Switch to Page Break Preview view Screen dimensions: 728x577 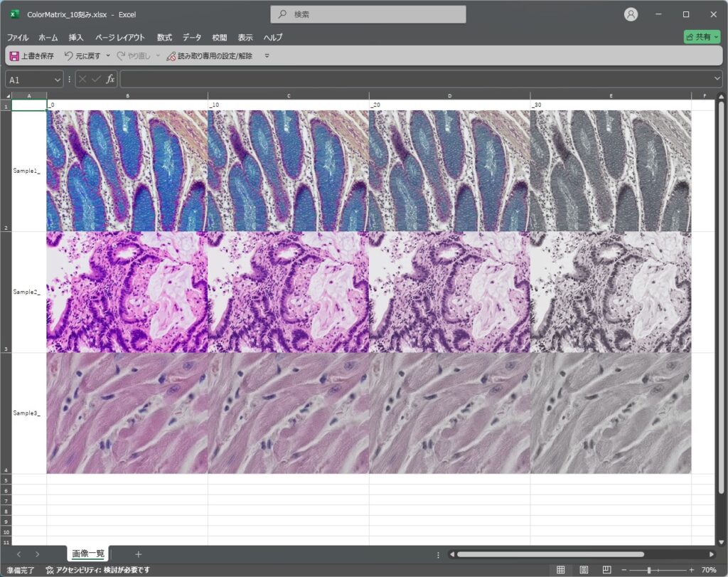[x=606, y=570]
